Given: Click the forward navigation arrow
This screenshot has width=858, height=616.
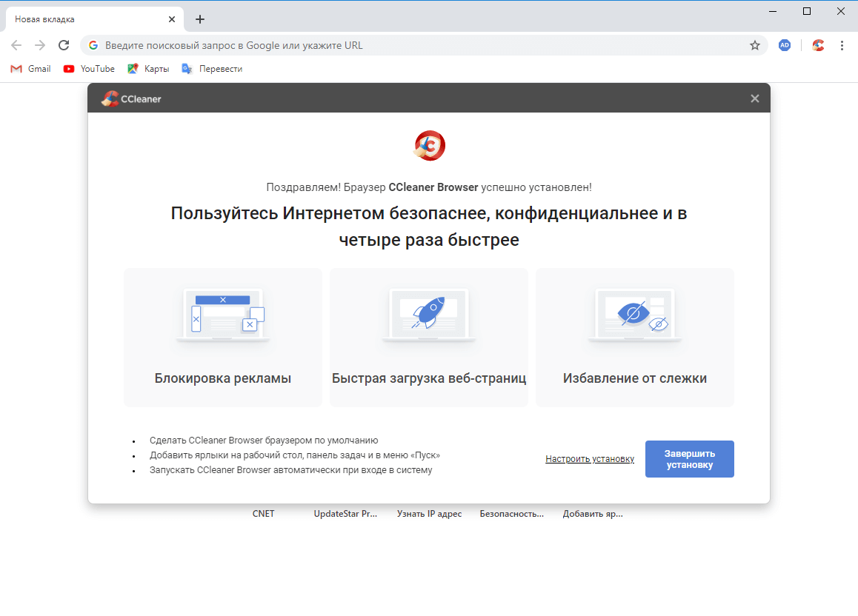Looking at the screenshot, I should click(x=40, y=45).
